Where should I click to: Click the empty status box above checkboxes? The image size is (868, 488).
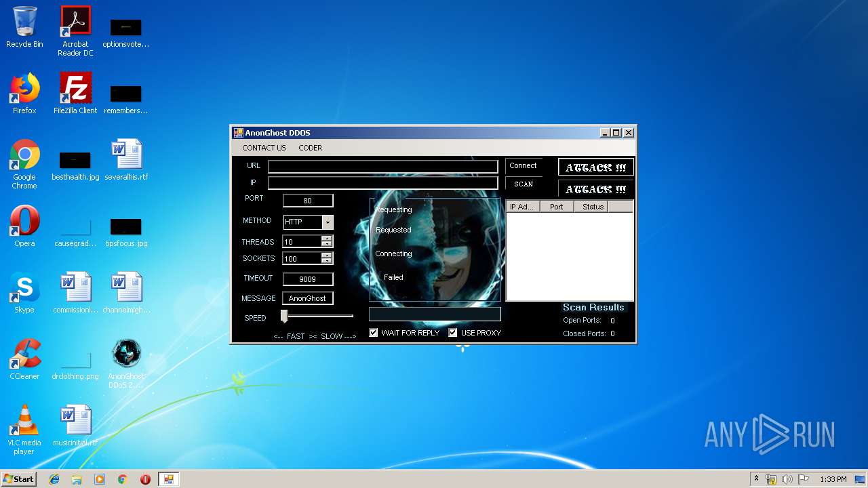[435, 314]
